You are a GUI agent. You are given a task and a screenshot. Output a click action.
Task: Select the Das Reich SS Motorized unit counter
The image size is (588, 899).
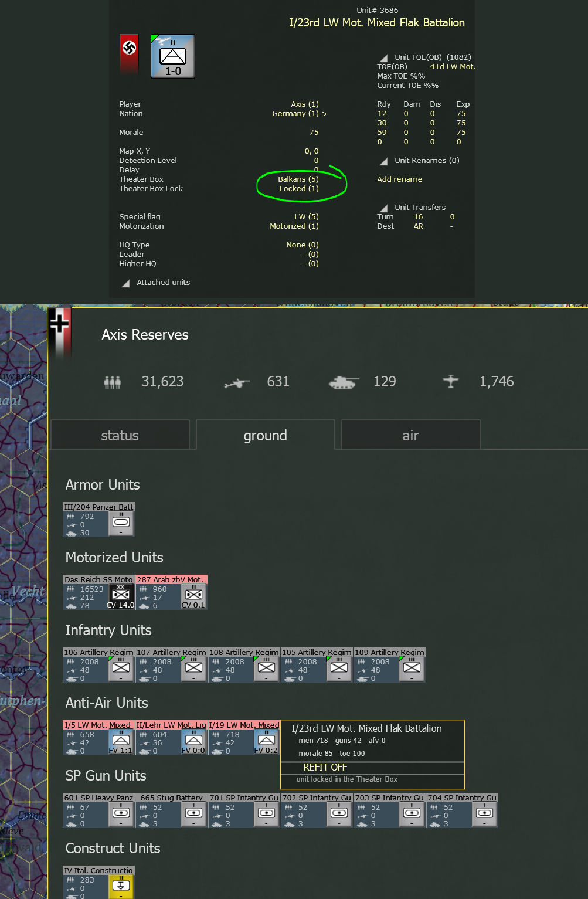coord(98,592)
